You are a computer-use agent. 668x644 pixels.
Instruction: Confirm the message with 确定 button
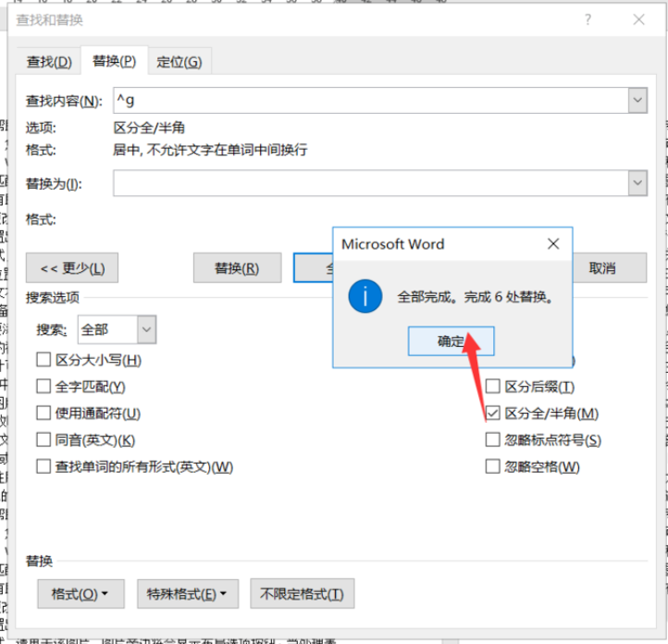click(x=452, y=341)
